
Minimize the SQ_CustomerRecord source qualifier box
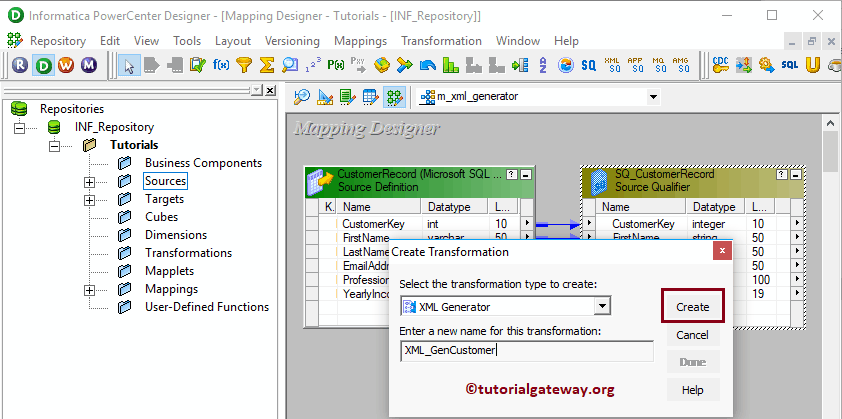(x=796, y=175)
